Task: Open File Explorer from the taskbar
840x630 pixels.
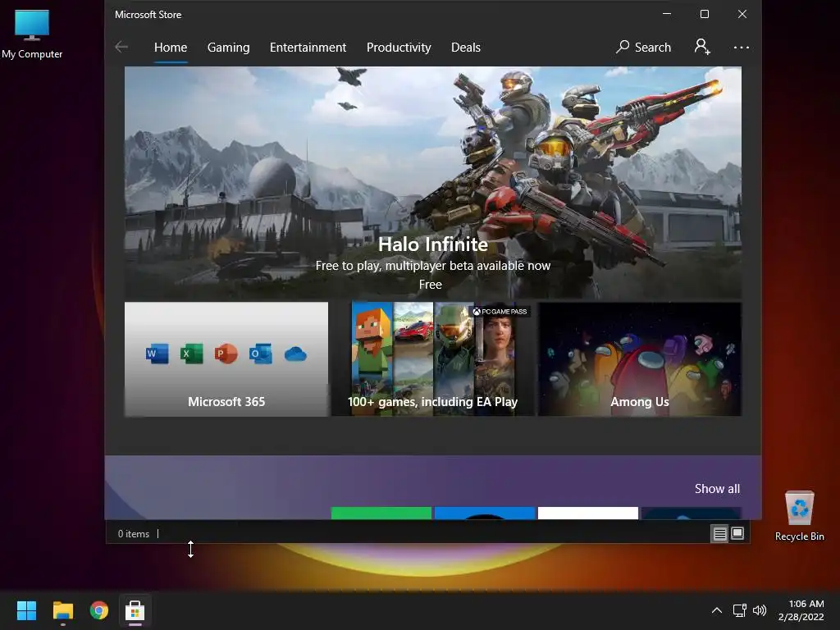Action: [62, 610]
